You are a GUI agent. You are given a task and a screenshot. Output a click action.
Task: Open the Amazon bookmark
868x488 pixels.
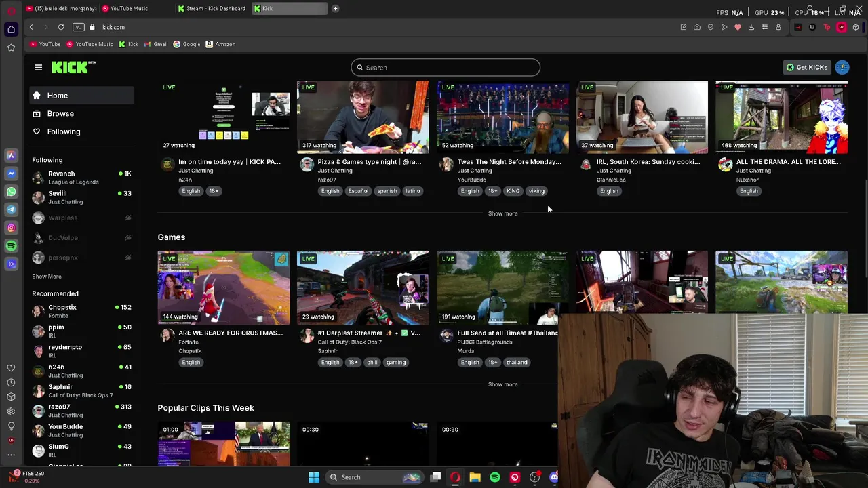coord(220,44)
